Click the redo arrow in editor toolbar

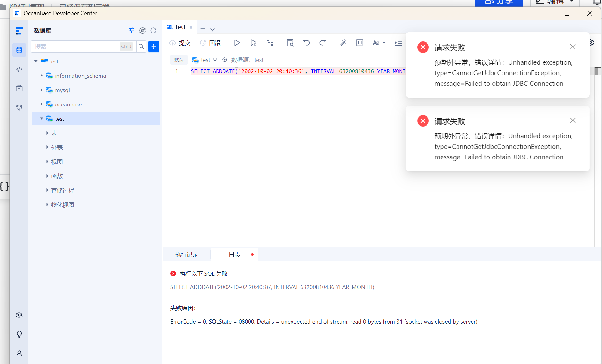point(323,43)
